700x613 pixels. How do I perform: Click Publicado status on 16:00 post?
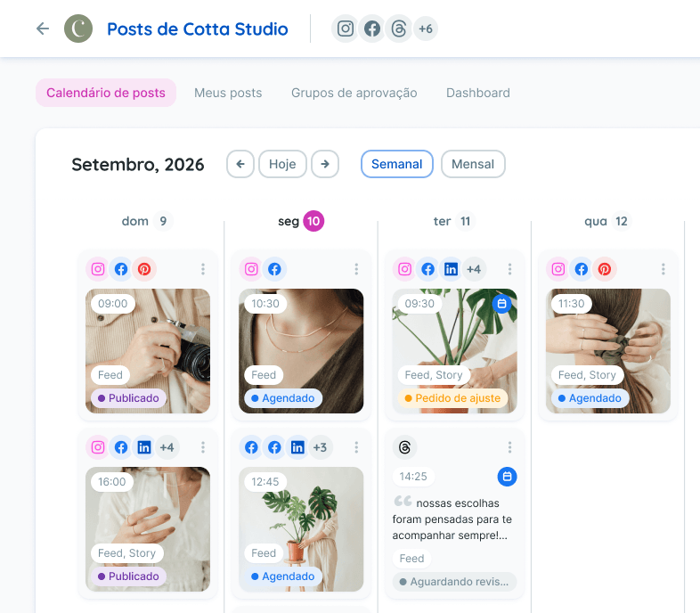(128, 576)
